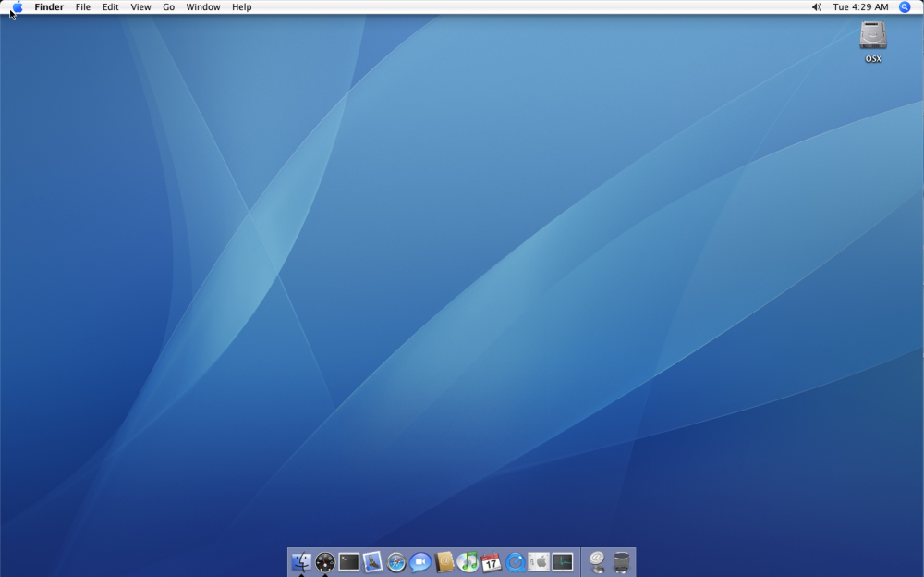Open the File menu
924x577 pixels.
point(83,7)
